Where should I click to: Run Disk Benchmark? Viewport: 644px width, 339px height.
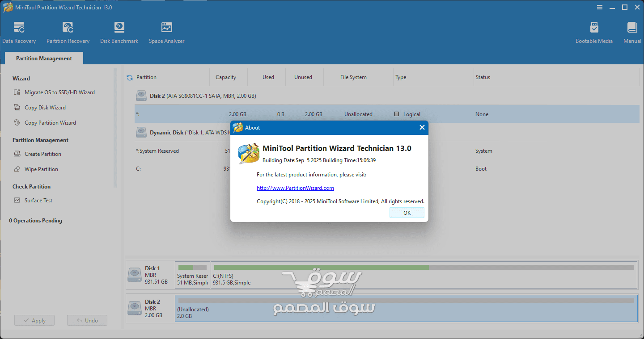[119, 31]
